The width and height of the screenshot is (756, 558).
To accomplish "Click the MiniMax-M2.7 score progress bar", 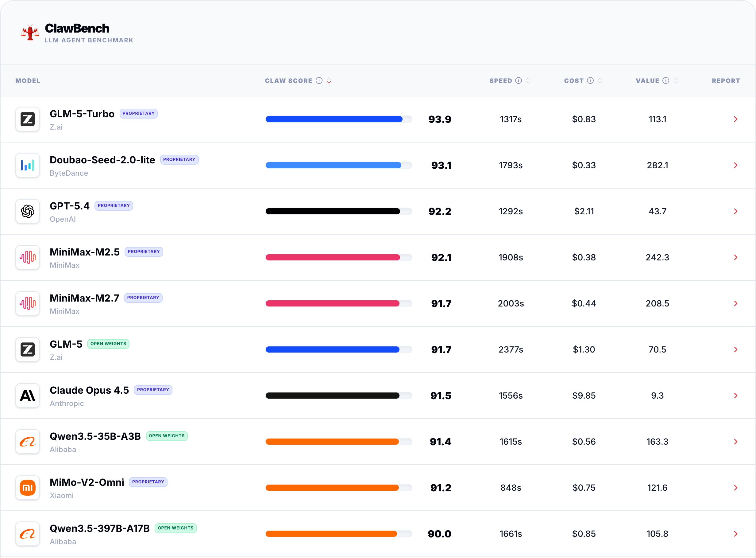I will coord(338,303).
